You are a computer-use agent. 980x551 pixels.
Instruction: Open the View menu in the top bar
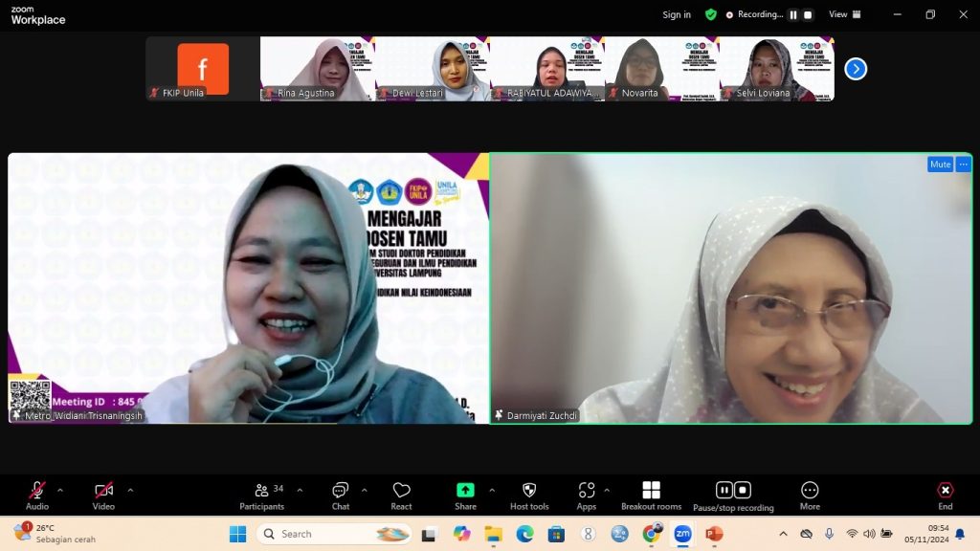[844, 14]
